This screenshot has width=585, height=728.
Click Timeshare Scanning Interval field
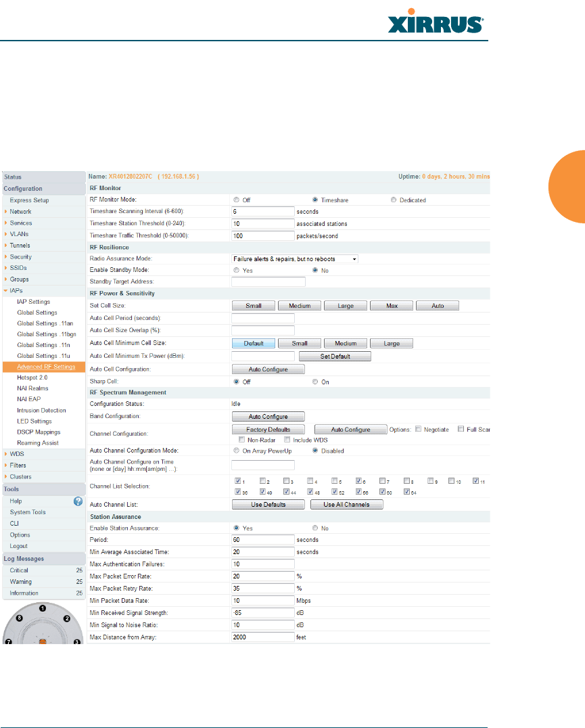click(x=263, y=211)
